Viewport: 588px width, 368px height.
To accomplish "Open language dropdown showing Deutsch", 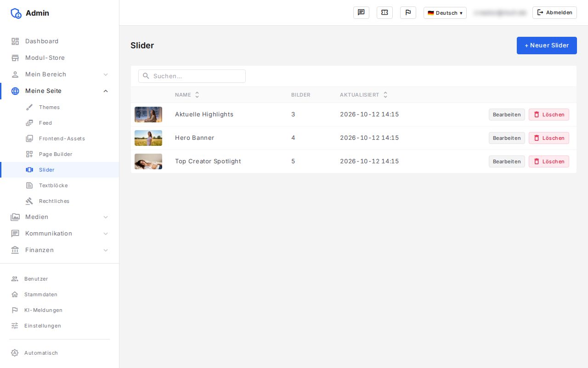I will point(445,13).
